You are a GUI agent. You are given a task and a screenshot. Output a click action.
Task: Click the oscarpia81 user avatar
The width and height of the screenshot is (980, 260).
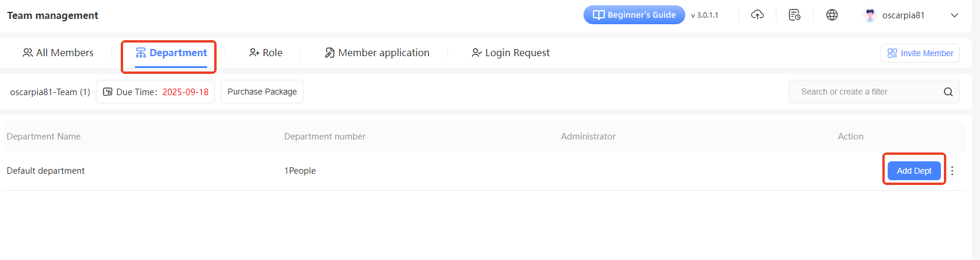pyautogui.click(x=870, y=15)
